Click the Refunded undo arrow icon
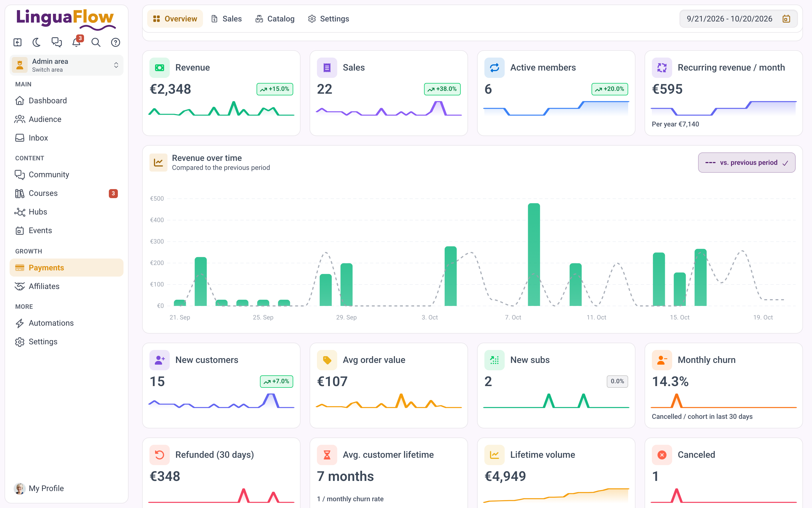812x508 pixels. click(x=159, y=455)
